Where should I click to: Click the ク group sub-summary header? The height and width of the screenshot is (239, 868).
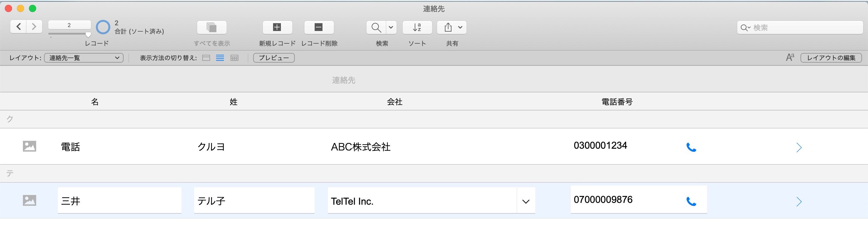click(434, 119)
